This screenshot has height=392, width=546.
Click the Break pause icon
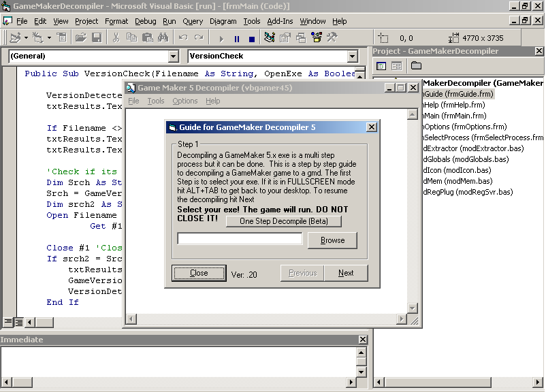point(237,39)
